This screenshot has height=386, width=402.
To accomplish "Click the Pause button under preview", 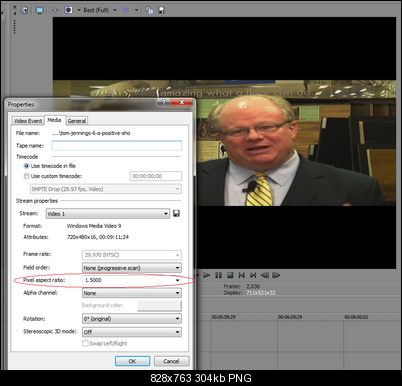I will [x=218, y=275].
